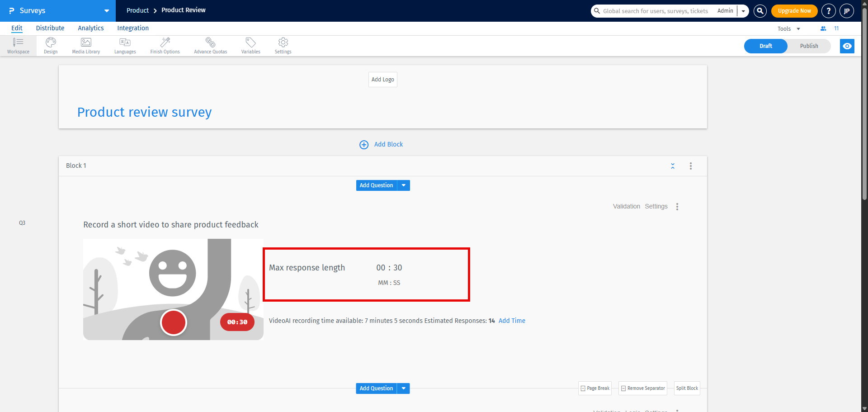This screenshot has height=412, width=868.
Task: Click the Surveys logo icon
Action: (12, 11)
